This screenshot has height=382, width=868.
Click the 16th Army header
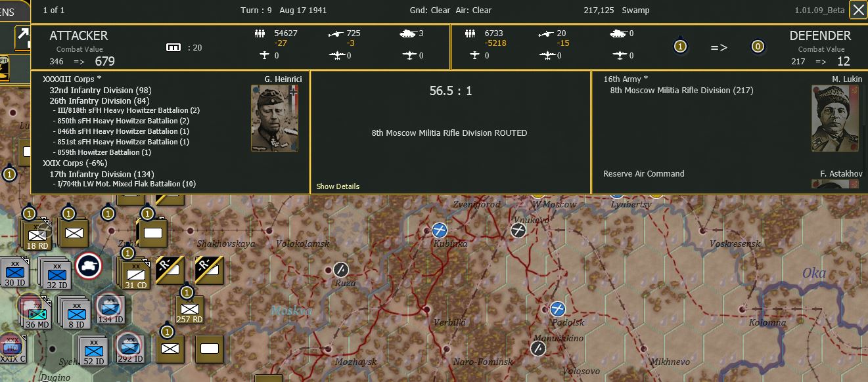(x=626, y=79)
